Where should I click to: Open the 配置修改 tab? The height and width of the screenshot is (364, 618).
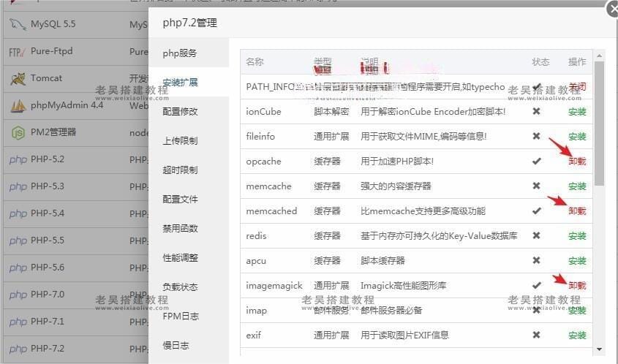click(189, 112)
